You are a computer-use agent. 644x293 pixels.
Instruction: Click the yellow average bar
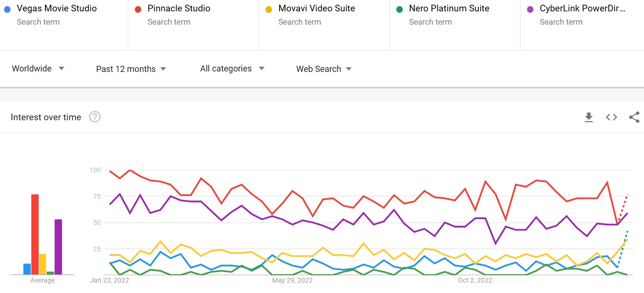43,264
